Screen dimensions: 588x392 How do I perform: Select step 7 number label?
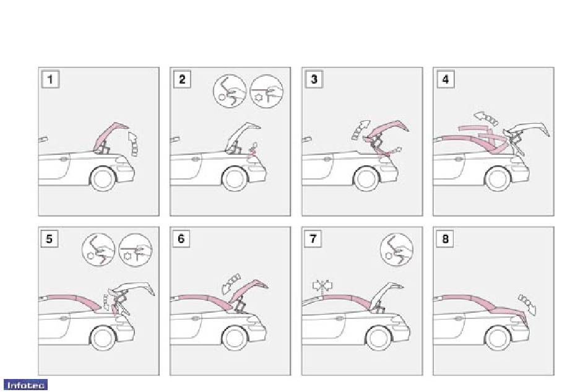313,238
